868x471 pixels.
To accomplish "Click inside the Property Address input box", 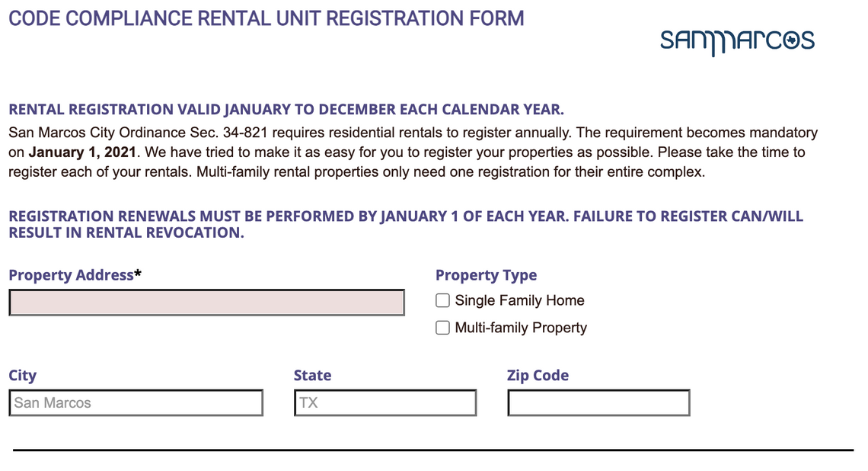I will [206, 303].
